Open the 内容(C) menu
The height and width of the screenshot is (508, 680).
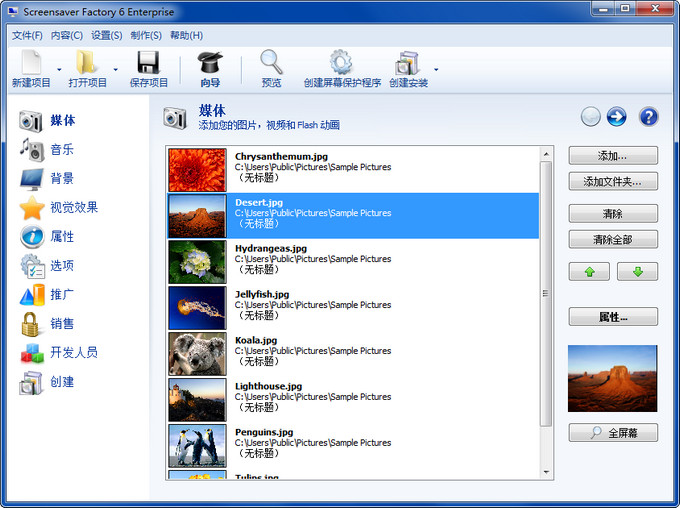point(67,36)
